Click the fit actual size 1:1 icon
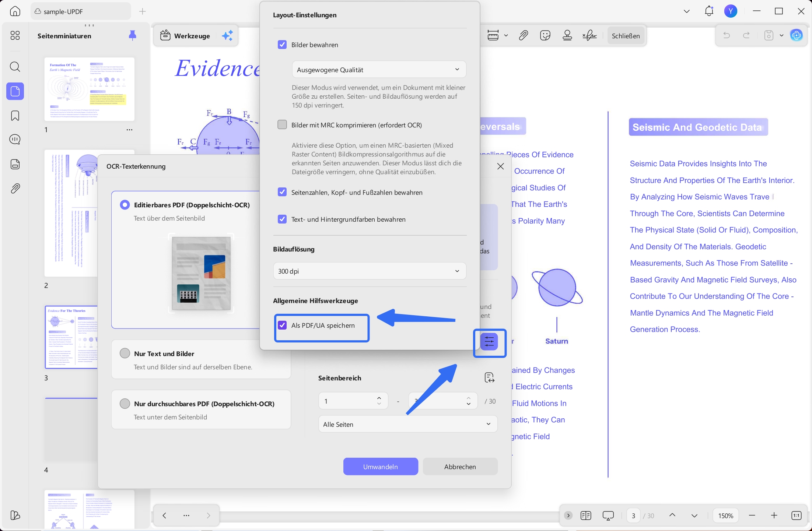 tap(796, 516)
